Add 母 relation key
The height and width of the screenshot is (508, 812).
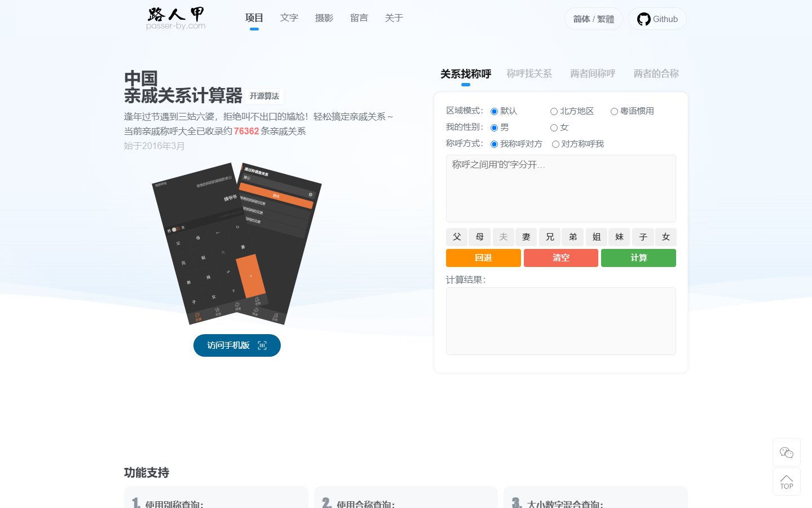[480, 237]
